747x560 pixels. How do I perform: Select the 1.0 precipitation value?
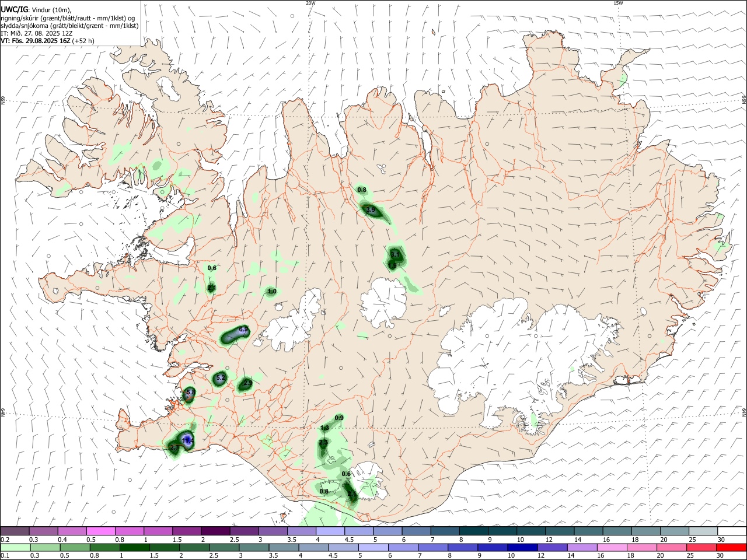[272, 291]
